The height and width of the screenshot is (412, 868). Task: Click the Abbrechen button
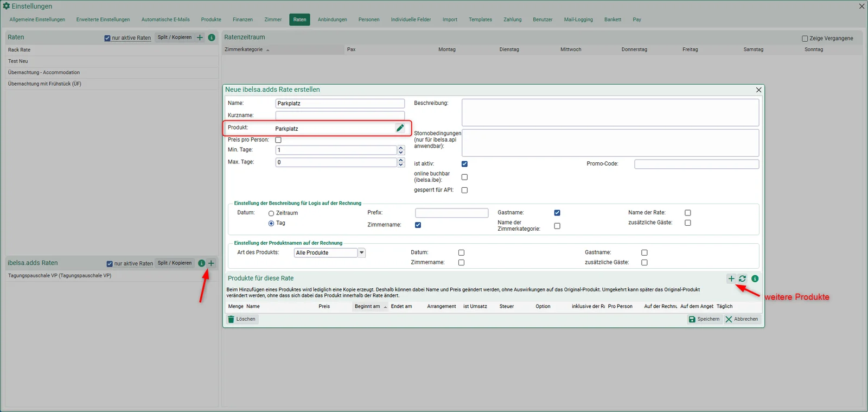(742, 319)
